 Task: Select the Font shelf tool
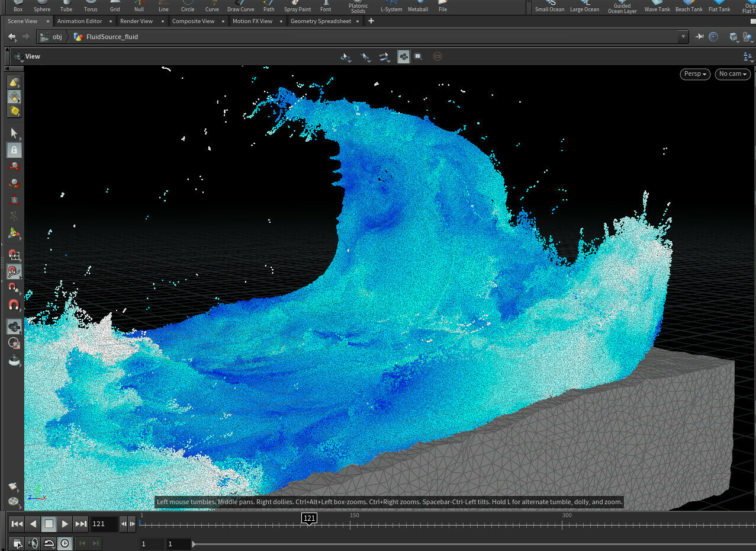[326, 7]
